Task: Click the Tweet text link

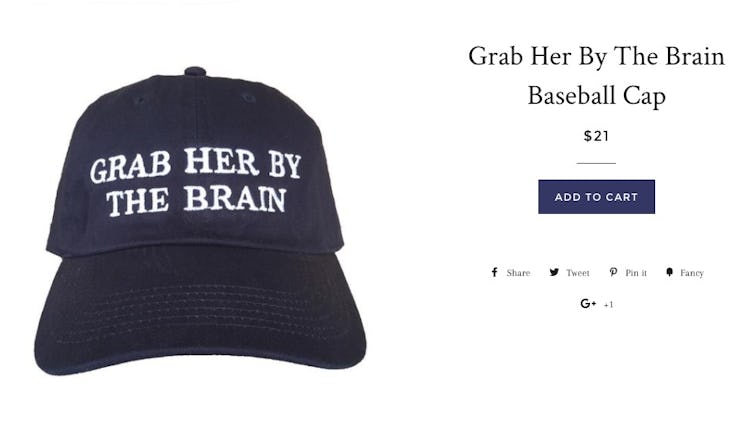Action: click(x=578, y=273)
